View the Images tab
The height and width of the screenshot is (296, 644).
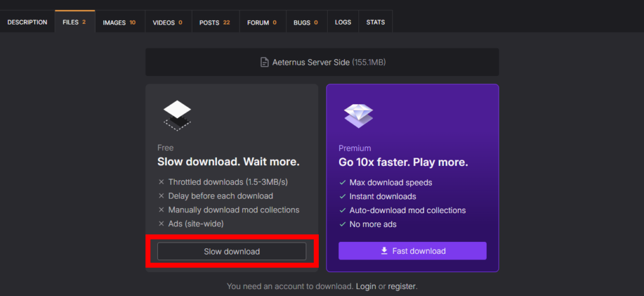pyautogui.click(x=119, y=22)
